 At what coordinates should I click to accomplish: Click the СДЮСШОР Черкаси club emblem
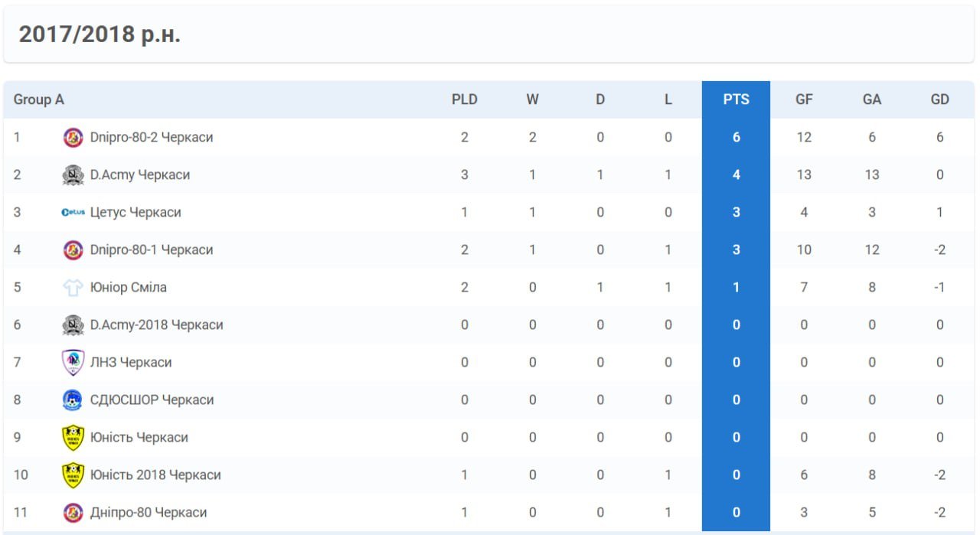pos(73,400)
